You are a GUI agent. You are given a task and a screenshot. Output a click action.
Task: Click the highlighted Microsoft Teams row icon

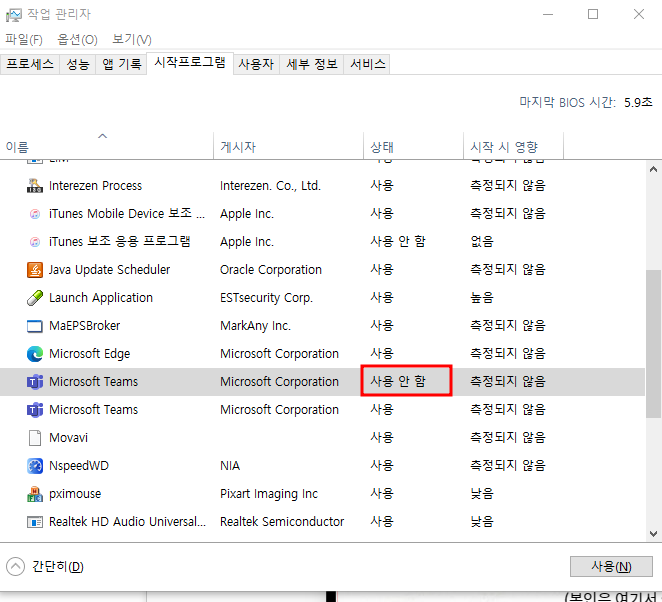click(35, 382)
